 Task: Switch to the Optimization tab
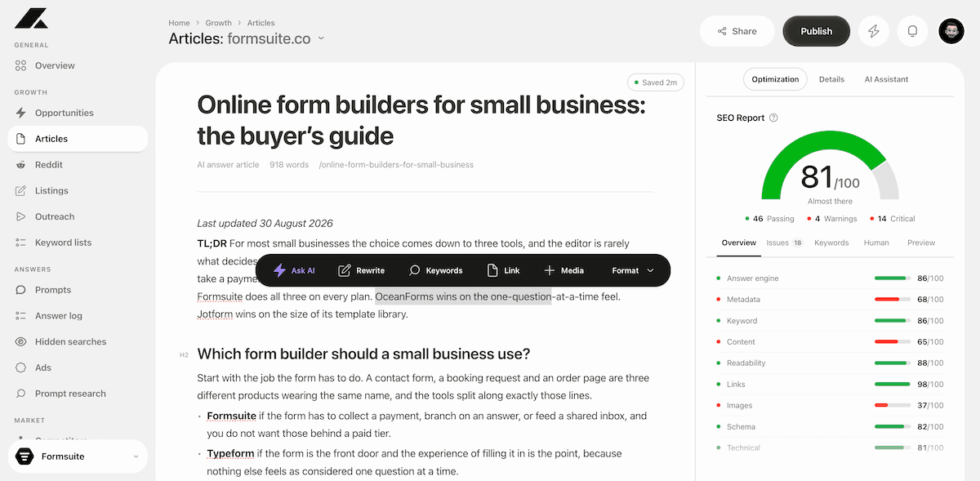[775, 79]
